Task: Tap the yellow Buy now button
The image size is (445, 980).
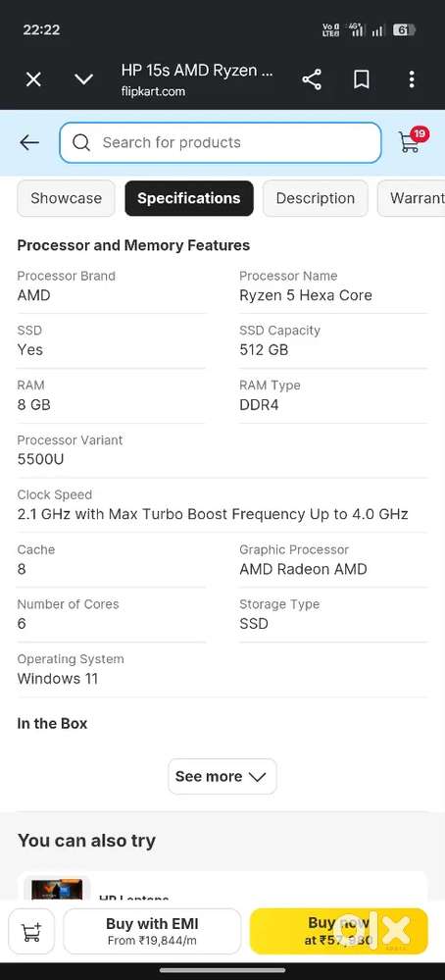Action: tap(339, 931)
